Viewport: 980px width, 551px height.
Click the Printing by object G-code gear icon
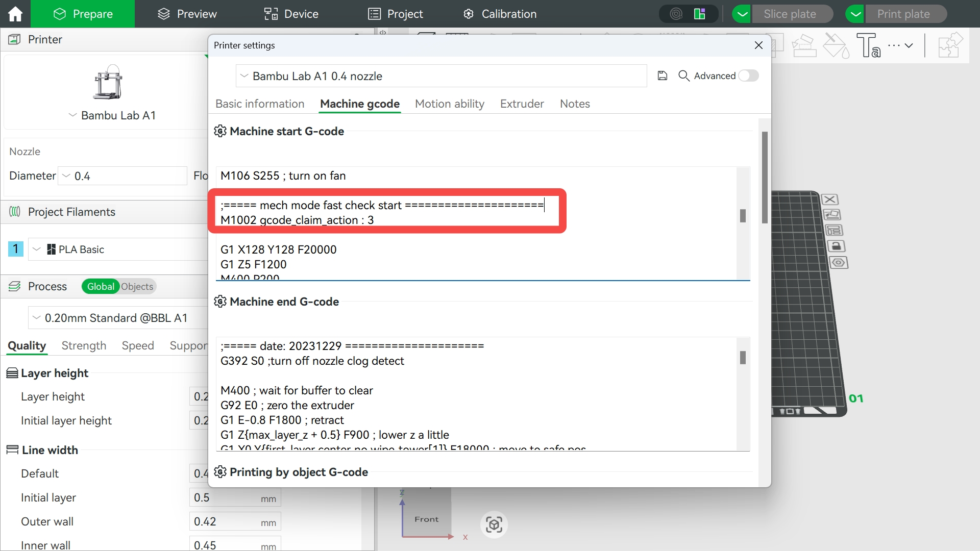(220, 472)
